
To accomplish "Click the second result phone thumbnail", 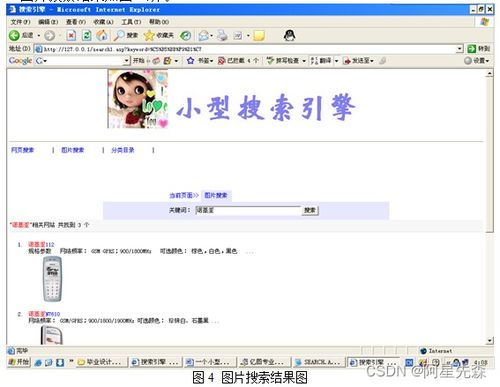I will [x=52, y=335].
